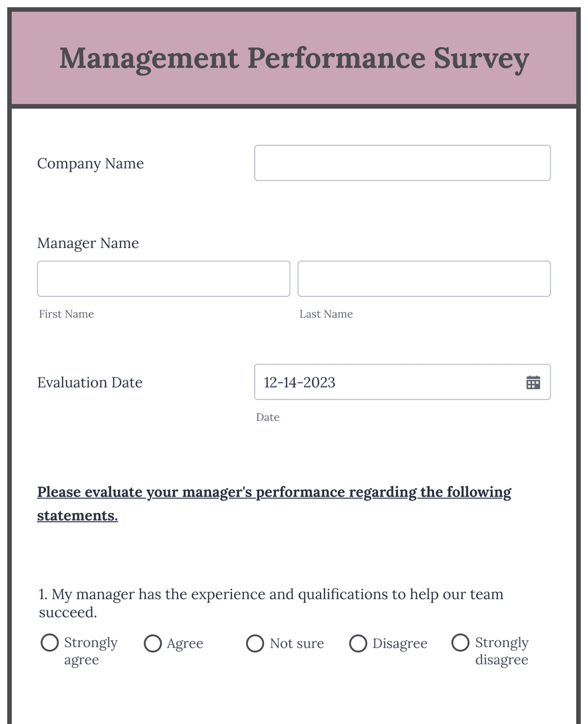Click the Last Name field
Viewport: 588px width, 724px height.
tap(424, 278)
